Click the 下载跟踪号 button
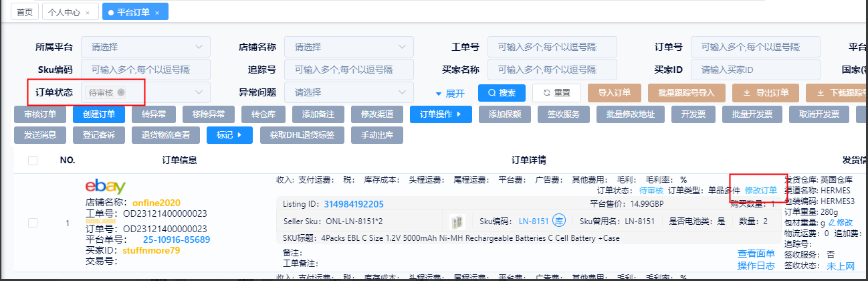Viewport: 868px width, 281px height. [837, 93]
